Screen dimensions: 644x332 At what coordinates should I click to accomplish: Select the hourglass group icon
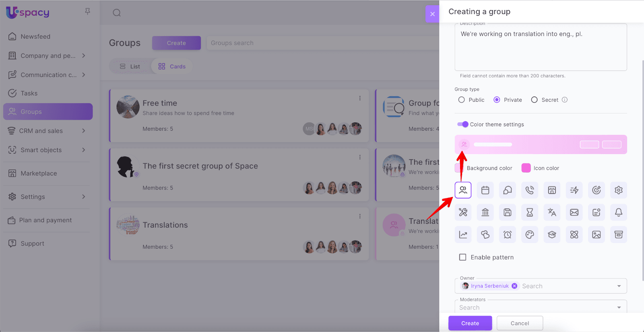coord(530,212)
